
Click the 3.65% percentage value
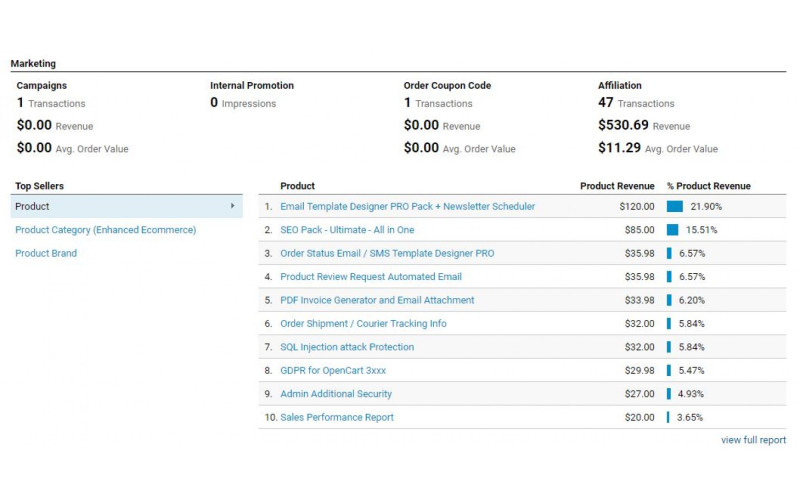(x=690, y=417)
